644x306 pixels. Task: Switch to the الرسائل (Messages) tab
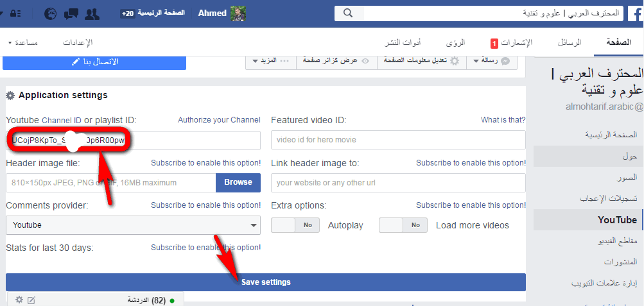point(570,42)
